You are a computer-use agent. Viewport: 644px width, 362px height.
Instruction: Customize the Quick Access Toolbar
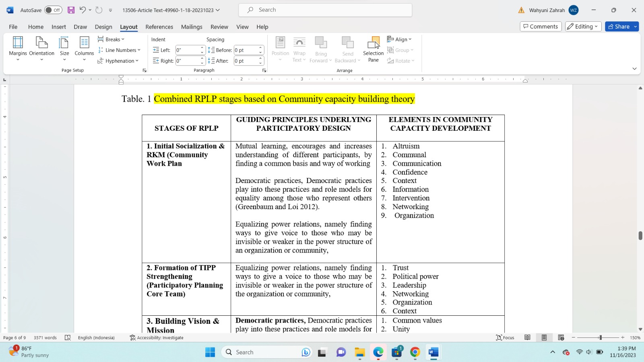click(x=110, y=10)
